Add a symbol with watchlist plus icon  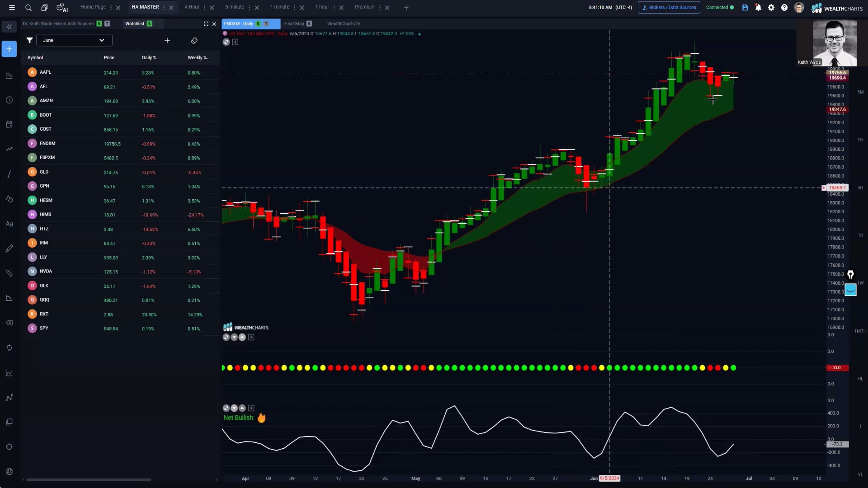coord(167,40)
